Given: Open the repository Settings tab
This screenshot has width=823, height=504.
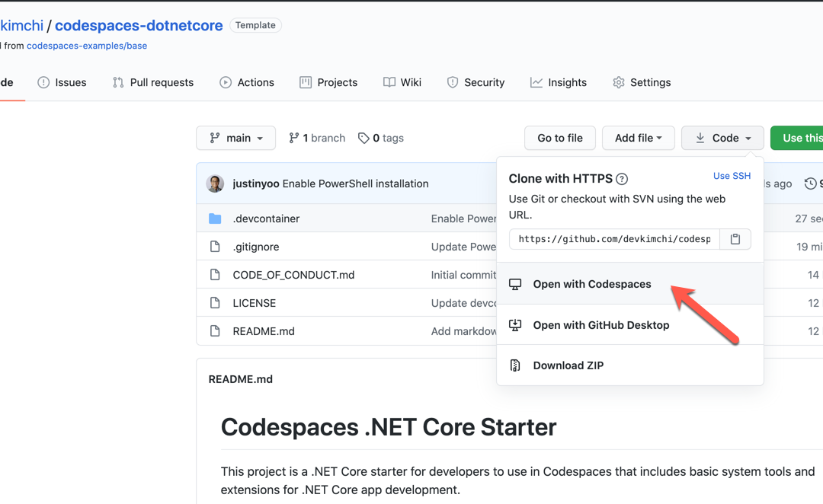Looking at the screenshot, I should (642, 82).
